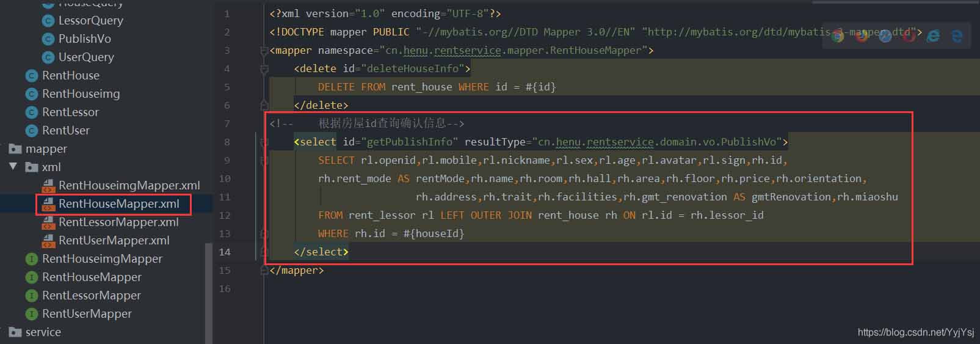Click 'rl.openid' in the SELECT line
The width and height of the screenshot is (980, 344).
pyautogui.click(x=388, y=160)
